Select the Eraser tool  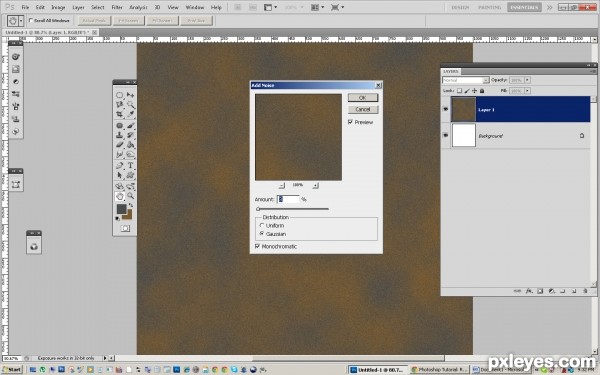tap(119, 145)
